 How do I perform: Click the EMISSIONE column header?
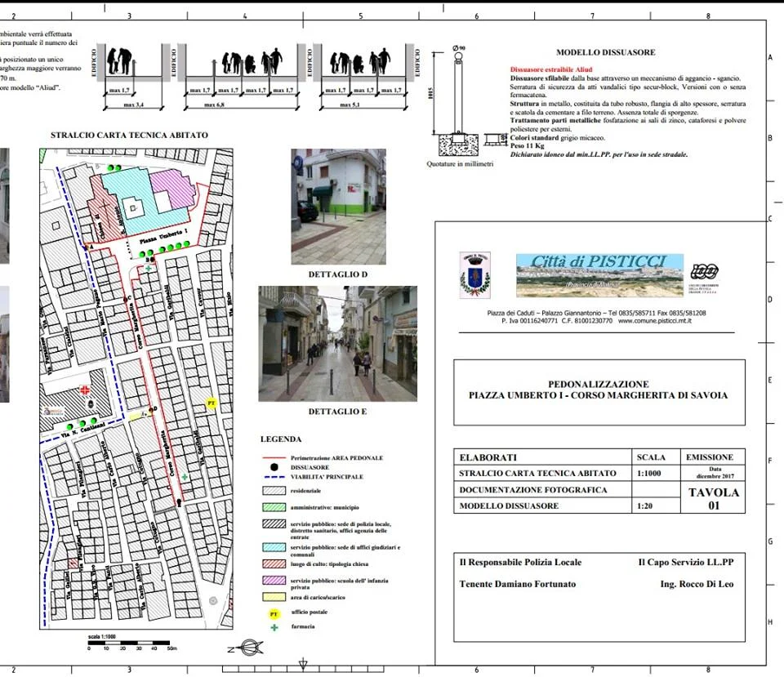pyautogui.click(x=710, y=457)
